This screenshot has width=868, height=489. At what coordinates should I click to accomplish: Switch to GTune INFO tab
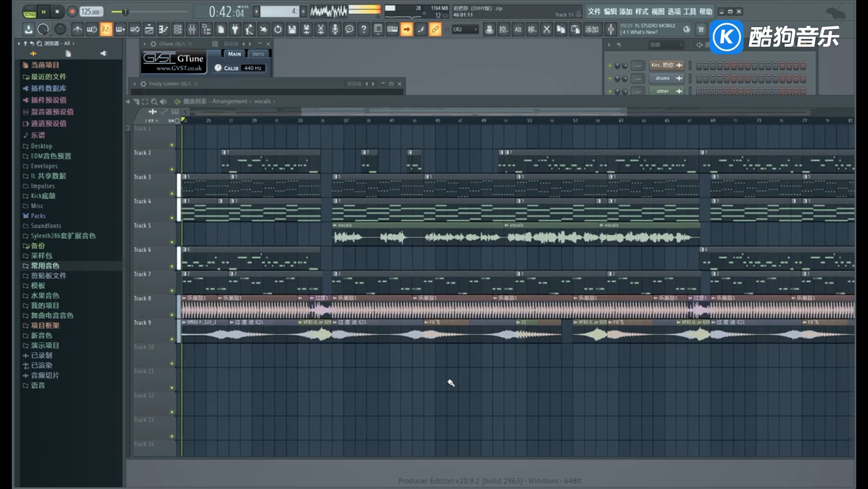(258, 54)
